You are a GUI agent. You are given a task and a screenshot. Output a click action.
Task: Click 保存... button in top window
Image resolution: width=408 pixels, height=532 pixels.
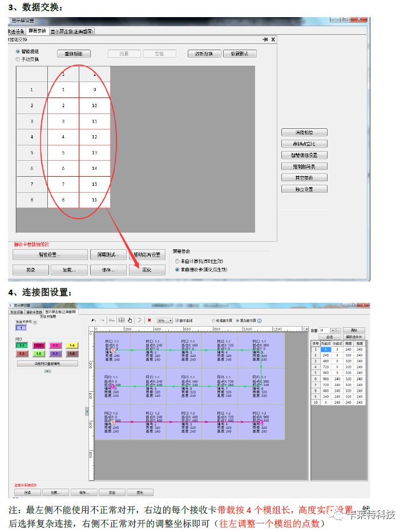coord(108,270)
